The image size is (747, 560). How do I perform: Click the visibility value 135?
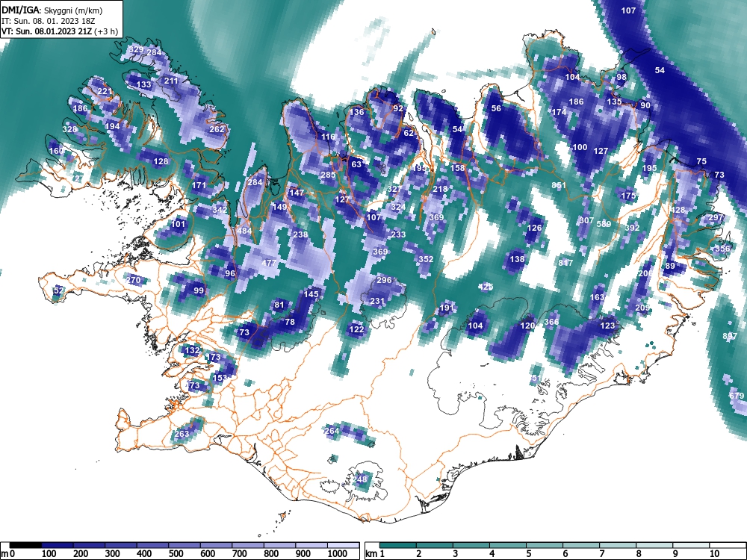coord(614,102)
